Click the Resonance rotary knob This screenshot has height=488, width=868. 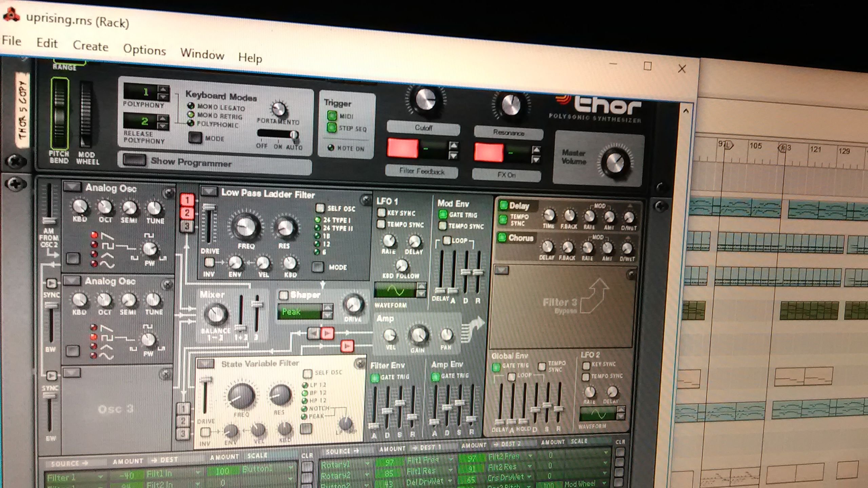point(511,104)
